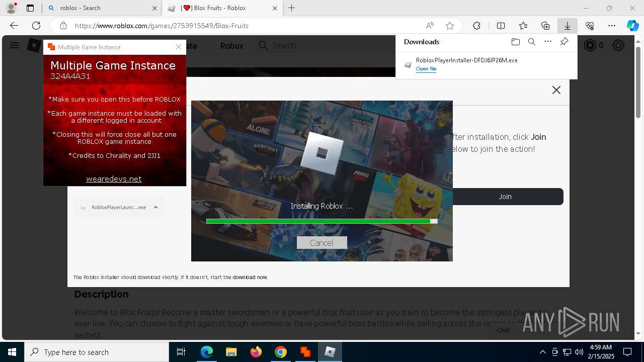This screenshot has width=644, height=362.
Task: Switch to Multiple Game Instance taskbar app
Action: click(305, 352)
